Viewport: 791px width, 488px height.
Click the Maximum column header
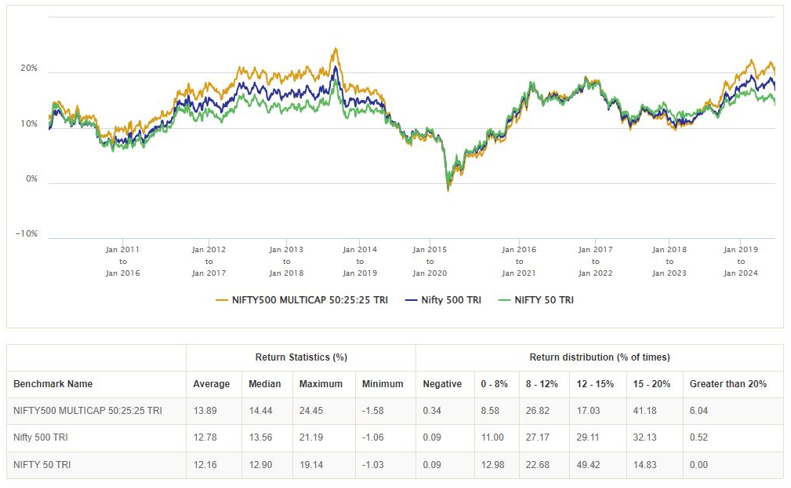pyautogui.click(x=321, y=384)
